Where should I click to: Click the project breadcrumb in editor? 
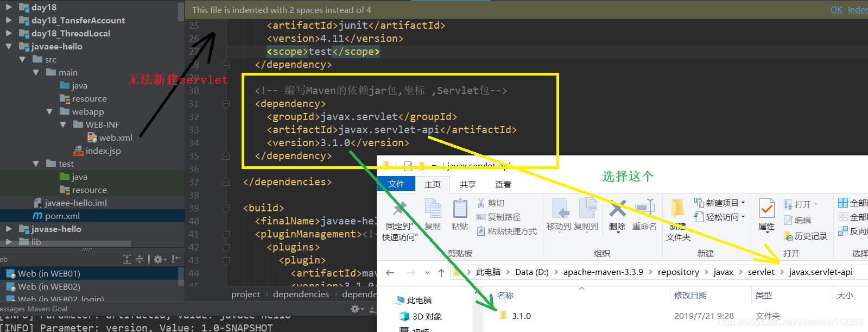pos(245,294)
